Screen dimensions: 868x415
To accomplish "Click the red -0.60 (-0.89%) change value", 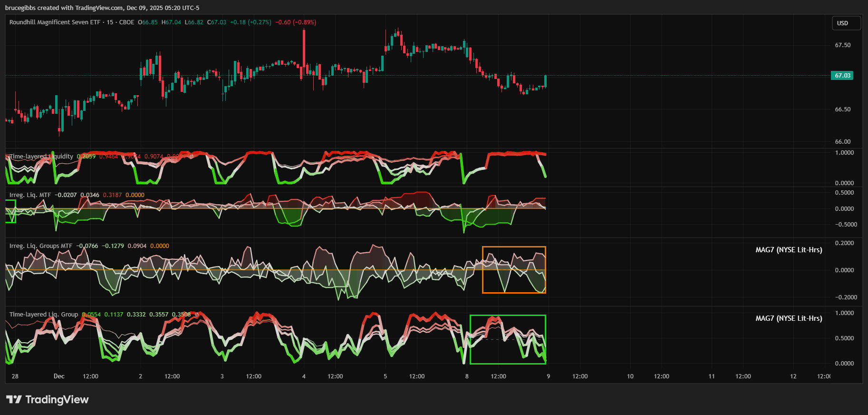I will tap(296, 22).
